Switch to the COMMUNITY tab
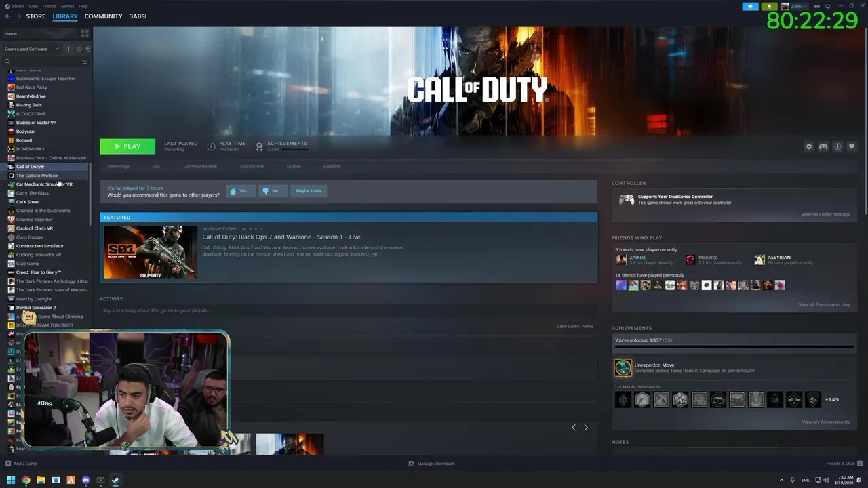 (103, 16)
